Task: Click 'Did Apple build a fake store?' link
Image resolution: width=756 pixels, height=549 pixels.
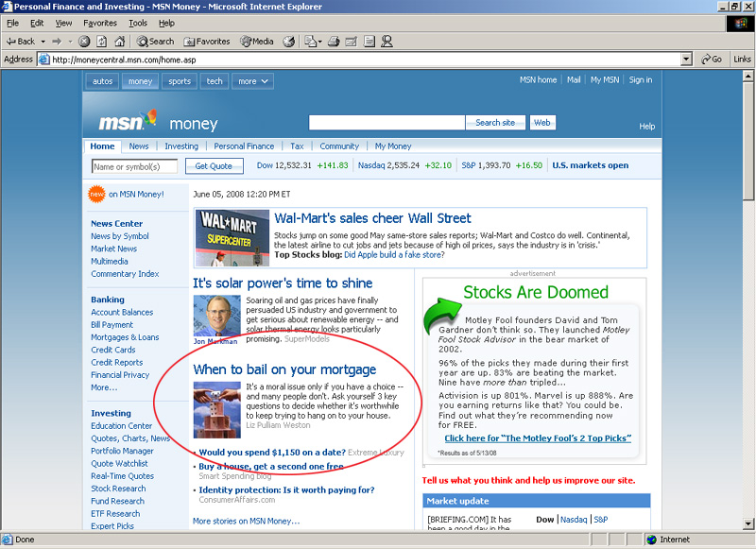Action: pyautogui.click(x=394, y=255)
